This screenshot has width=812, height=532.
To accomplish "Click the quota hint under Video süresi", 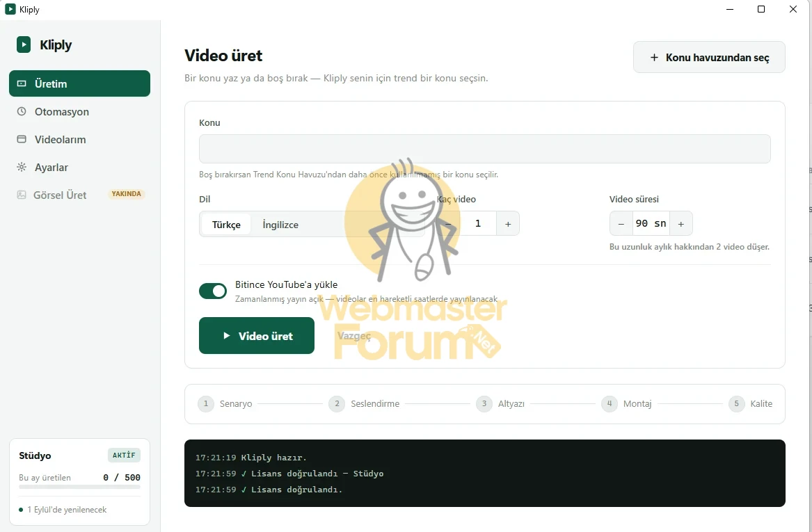I will [690, 247].
